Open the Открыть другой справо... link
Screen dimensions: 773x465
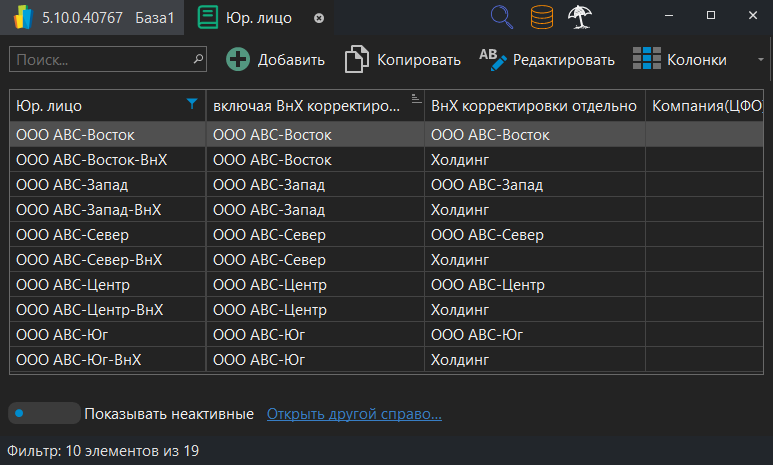click(354, 414)
